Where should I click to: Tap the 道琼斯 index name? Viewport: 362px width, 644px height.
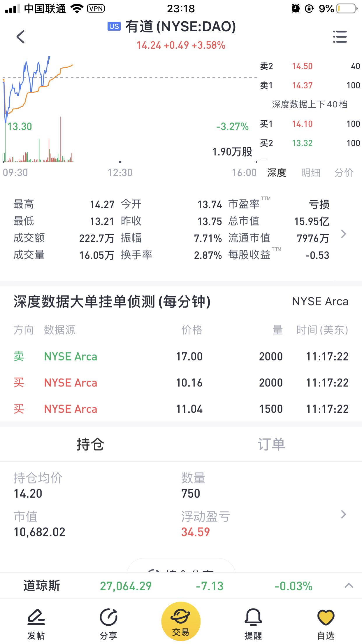(x=42, y=586)
